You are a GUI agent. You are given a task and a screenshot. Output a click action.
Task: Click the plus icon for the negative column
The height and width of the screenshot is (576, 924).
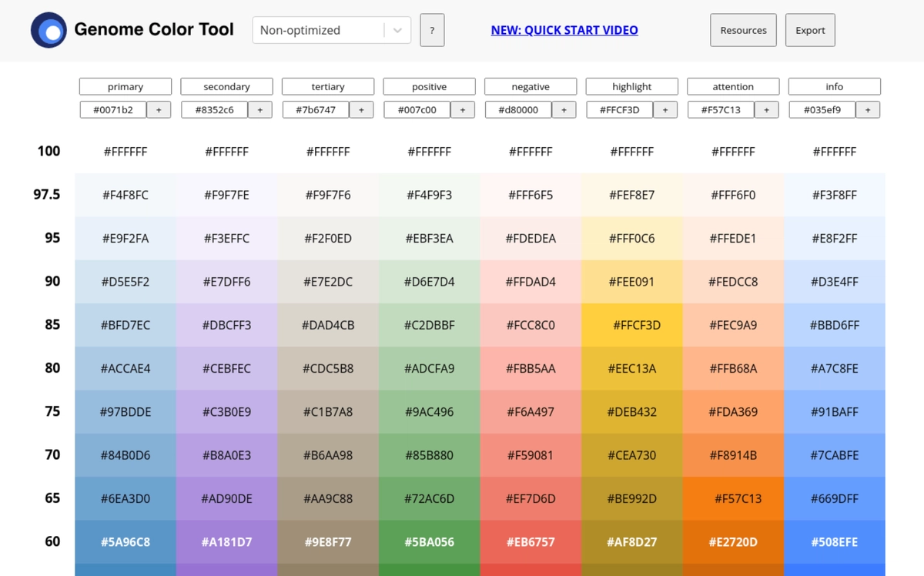coord(564,109)
